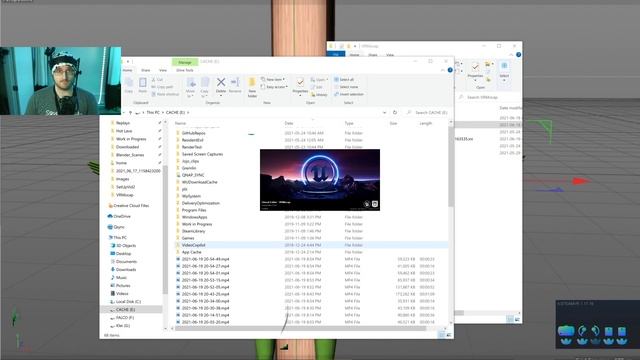Open the Easy access dropdown

(274, 87)
